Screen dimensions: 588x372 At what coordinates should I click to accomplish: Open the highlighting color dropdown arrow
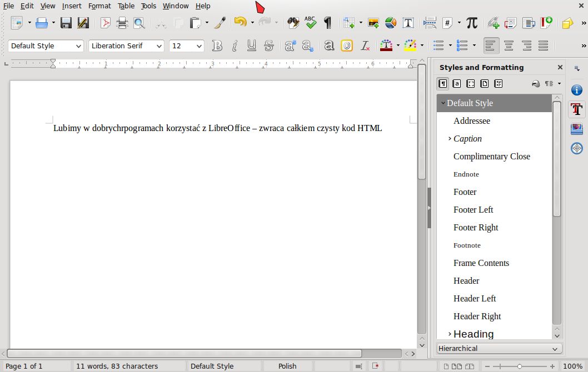[422, 46]
